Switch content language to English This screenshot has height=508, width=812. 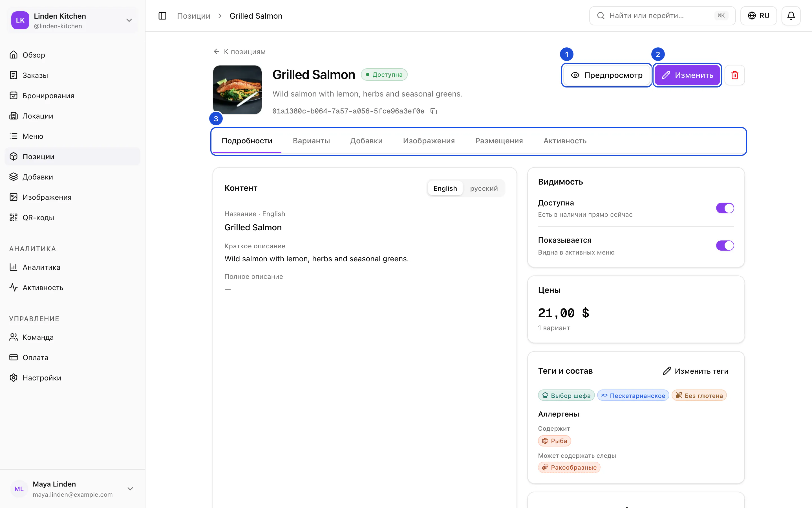[445, 188]
